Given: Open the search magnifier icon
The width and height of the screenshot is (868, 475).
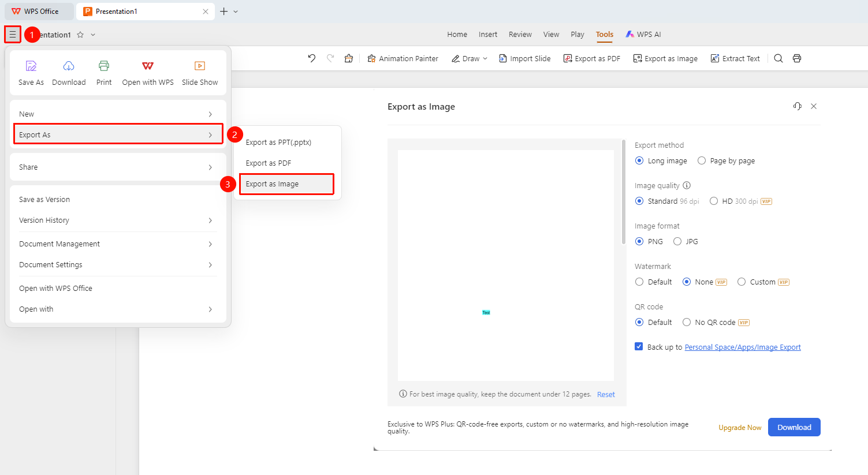Looking at the screenshot, I should click(778, 58).
